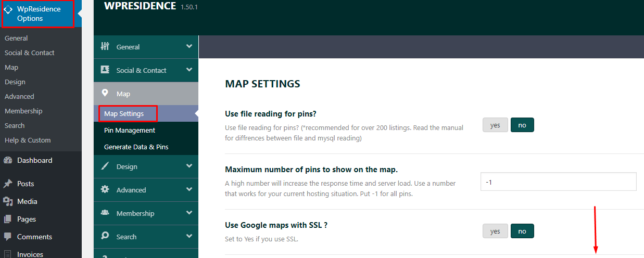Open Search link in WordPress admin submenu

click(x=15, y=125)
